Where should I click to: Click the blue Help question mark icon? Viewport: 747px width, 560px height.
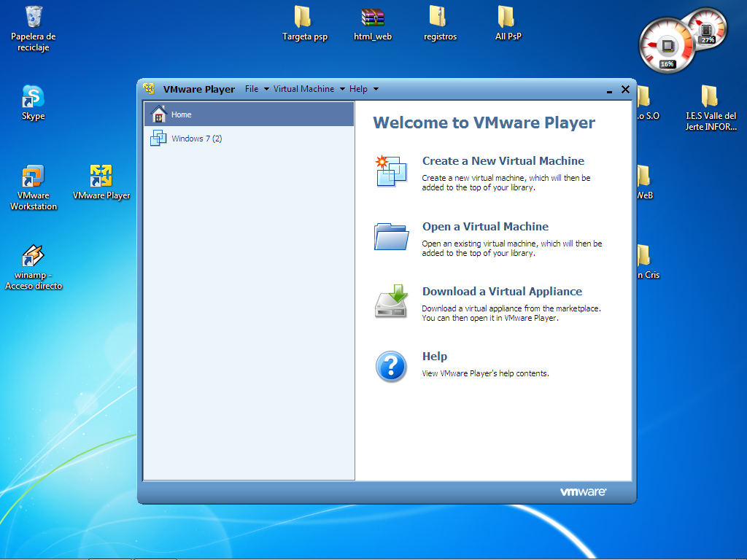click(x=391, y=366)
